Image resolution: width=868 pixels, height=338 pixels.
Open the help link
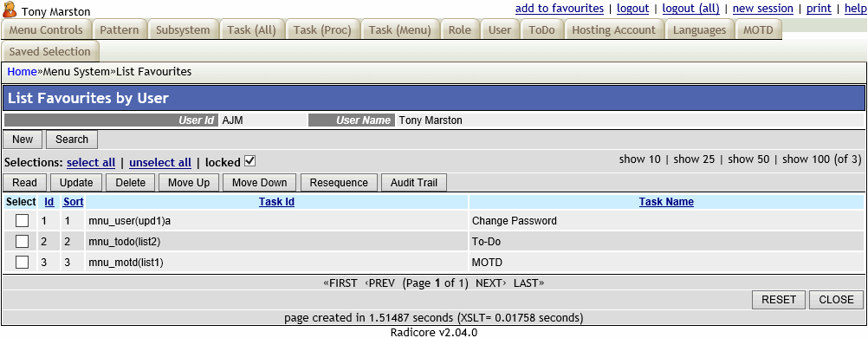tap(855, 9)
